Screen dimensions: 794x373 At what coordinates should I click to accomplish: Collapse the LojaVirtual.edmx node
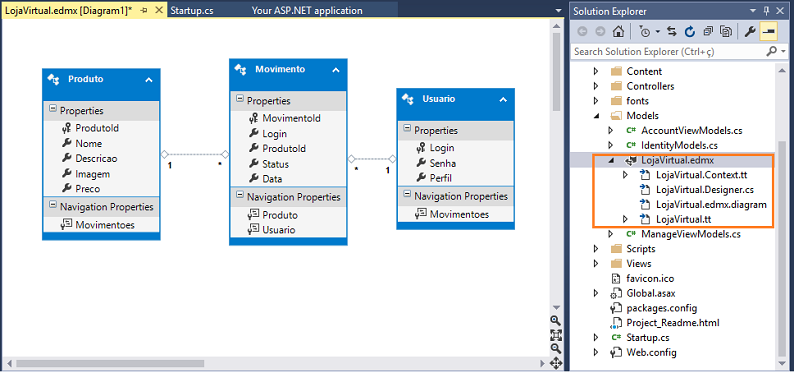(611, 160)
